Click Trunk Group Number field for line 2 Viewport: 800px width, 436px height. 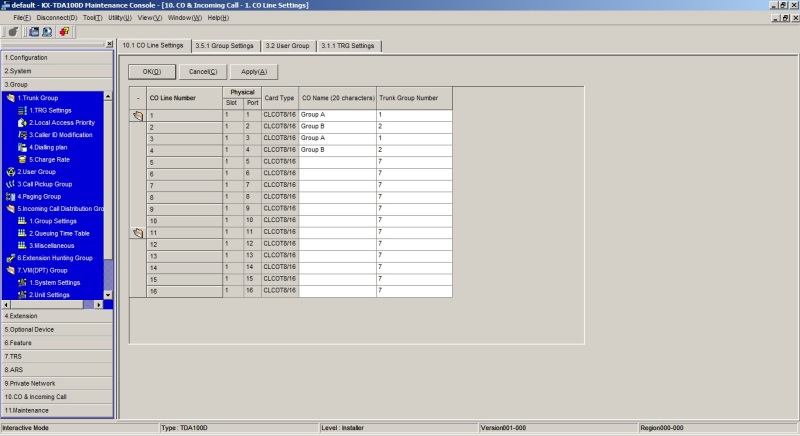[414, 127]
